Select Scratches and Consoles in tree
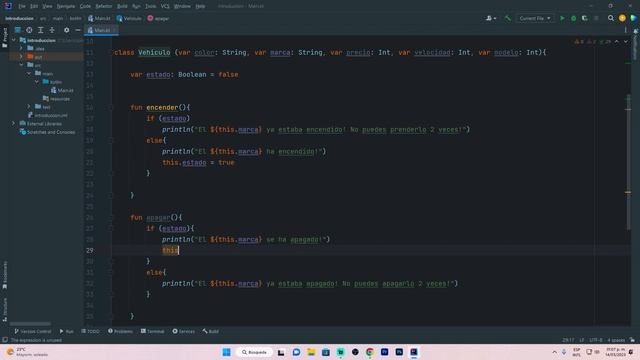This screenshot has height=360, width=640. (47, 132)
